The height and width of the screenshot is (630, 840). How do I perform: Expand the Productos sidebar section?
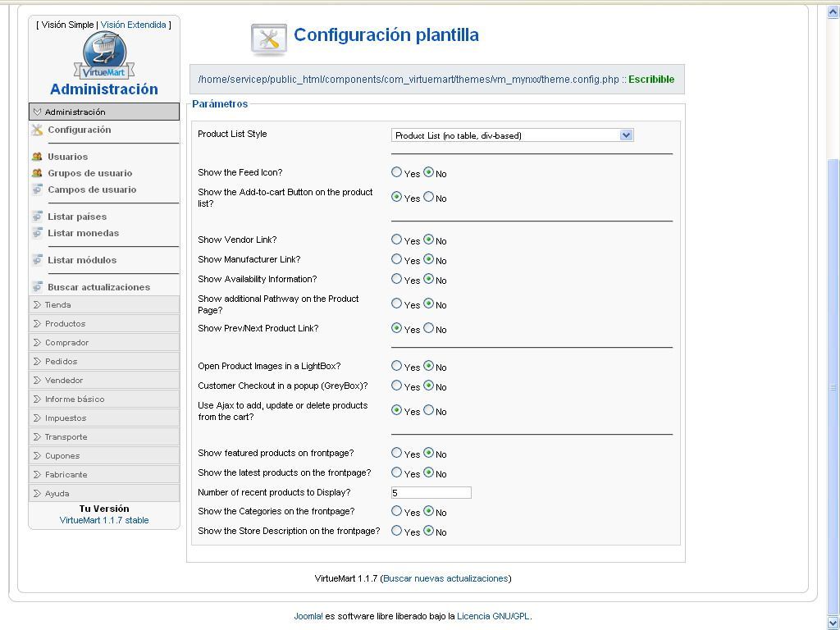(x=104, y=323)
